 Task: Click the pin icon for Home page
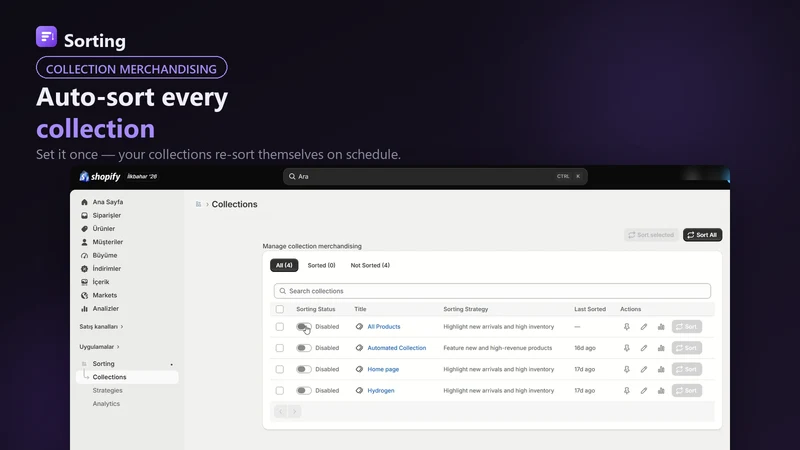(627, 369)
